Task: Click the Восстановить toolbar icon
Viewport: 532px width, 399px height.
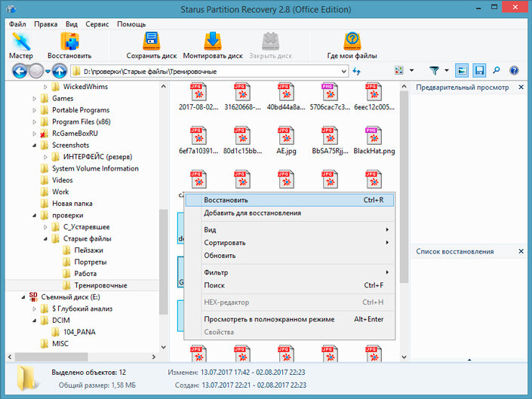Action: pyautogui.click(x=69, y=46)
